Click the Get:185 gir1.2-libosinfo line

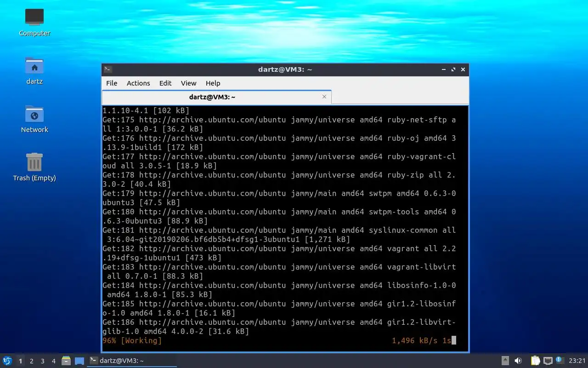pyautogui.click(x=279, y=308)
